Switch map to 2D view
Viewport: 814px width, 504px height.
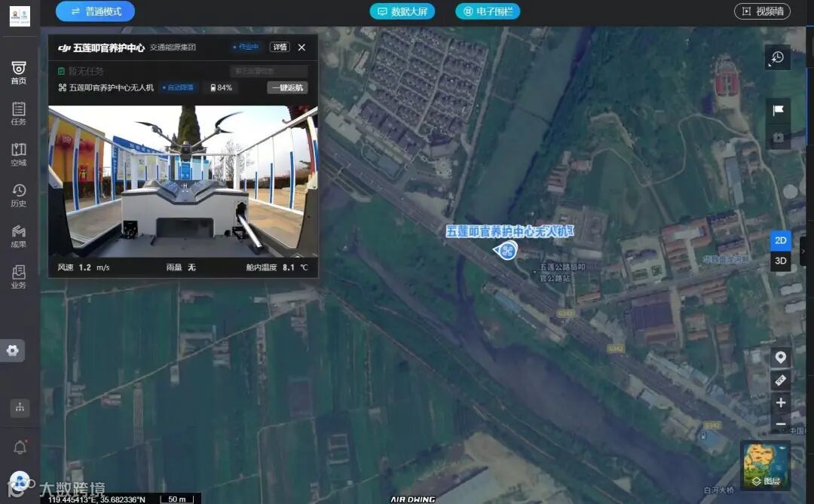[780, 240]
